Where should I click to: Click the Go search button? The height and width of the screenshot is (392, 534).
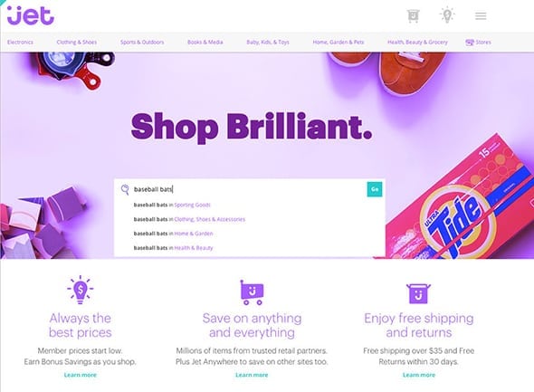375,189
